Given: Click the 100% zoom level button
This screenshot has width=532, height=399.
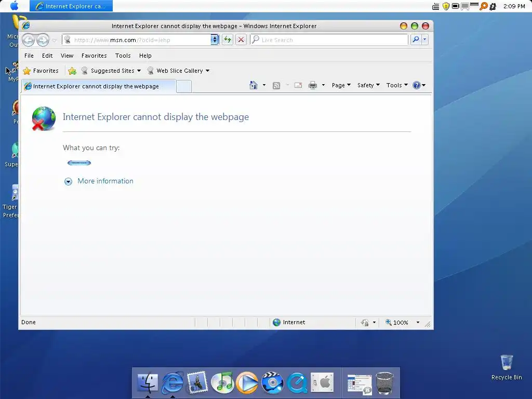Looking at the screenshot, I should tap(396, 322).
